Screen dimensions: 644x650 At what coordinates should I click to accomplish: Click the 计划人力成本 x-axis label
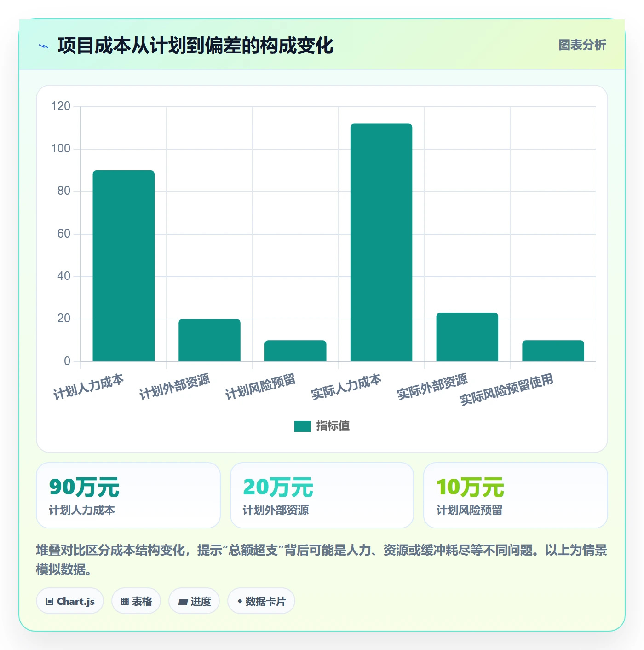click(x=88, y=387)
